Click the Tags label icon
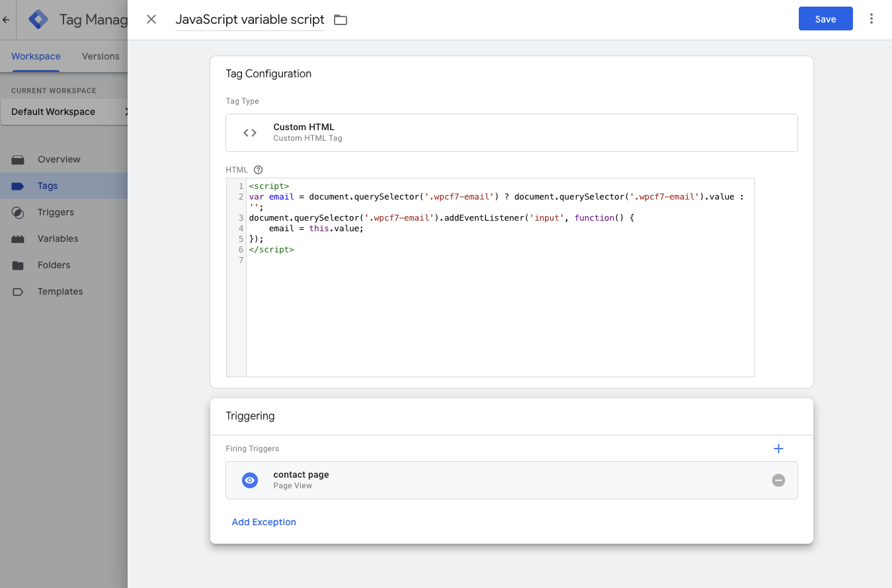Viewport: 892px width, 588px height. (18, 186)
